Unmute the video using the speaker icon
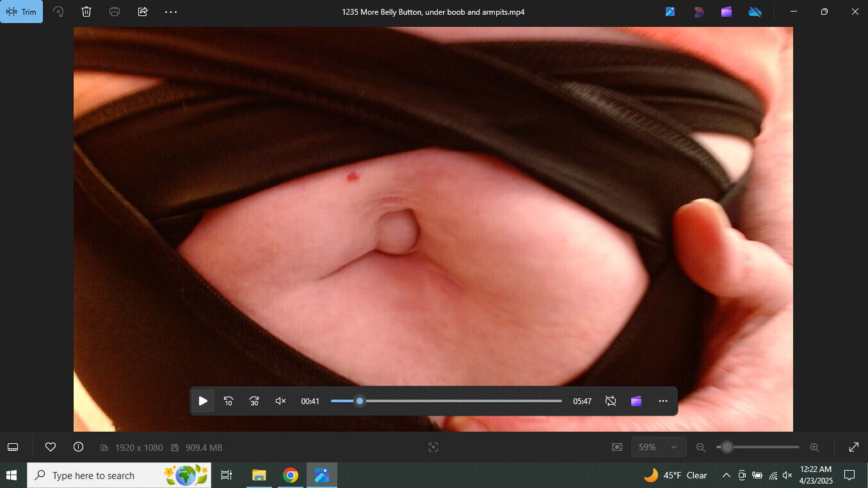Image resolution: width=868 pixels, height=488 pixels. [x=280, y=402]
